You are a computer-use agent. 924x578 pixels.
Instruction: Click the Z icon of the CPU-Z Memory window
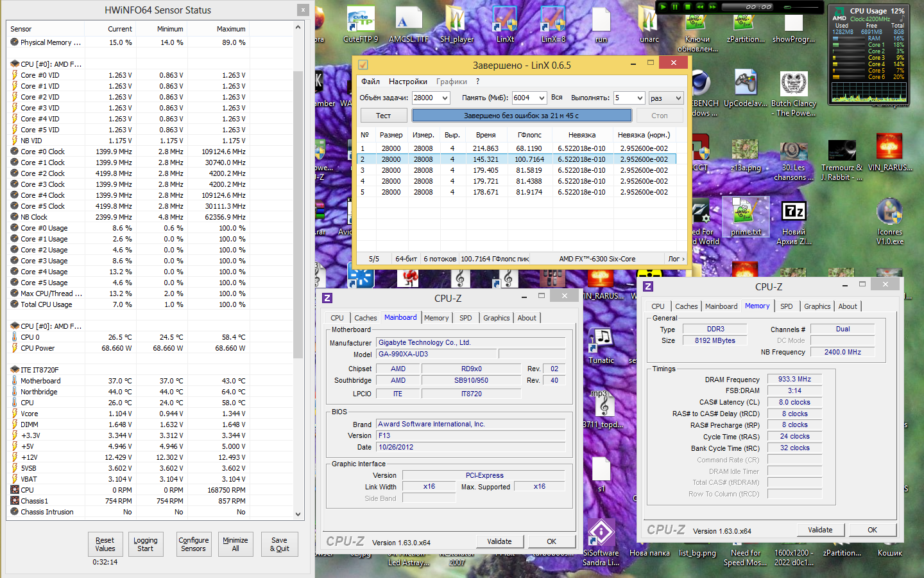(x=648, y=286)
